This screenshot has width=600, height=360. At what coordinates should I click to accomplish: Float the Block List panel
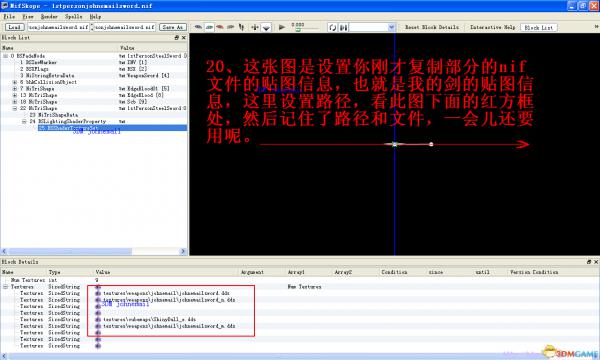pyautogui.click(x=176, y=37)
